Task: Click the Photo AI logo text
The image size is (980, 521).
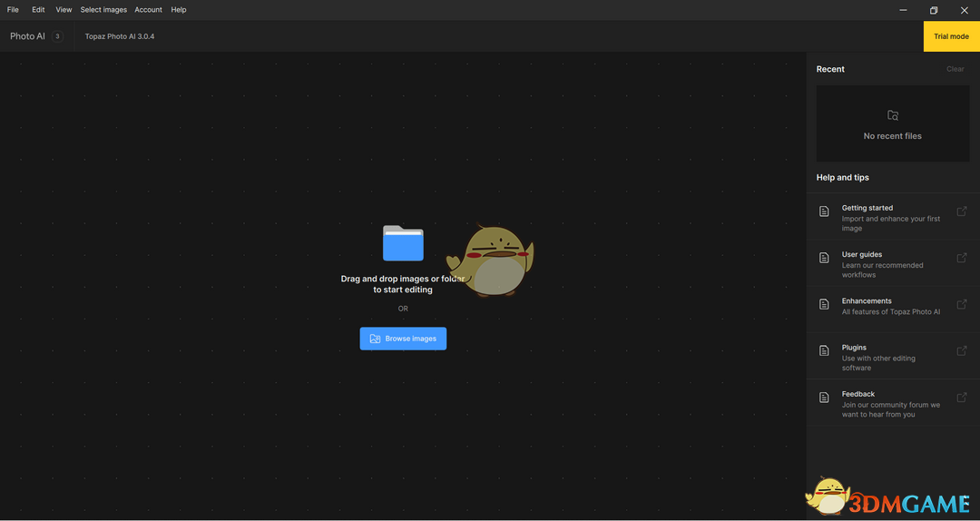Action: click(x=27, y=36)
